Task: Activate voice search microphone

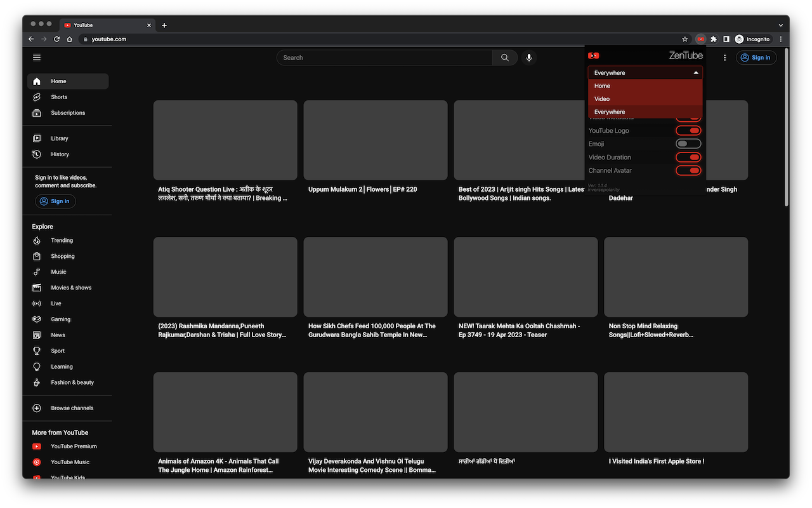Action: click(529, 58)
